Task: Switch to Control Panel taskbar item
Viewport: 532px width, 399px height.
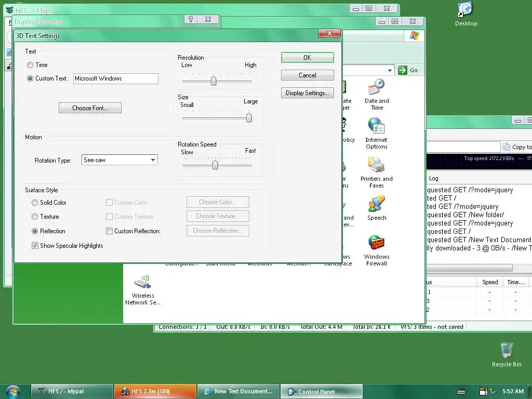Action: 321,391
